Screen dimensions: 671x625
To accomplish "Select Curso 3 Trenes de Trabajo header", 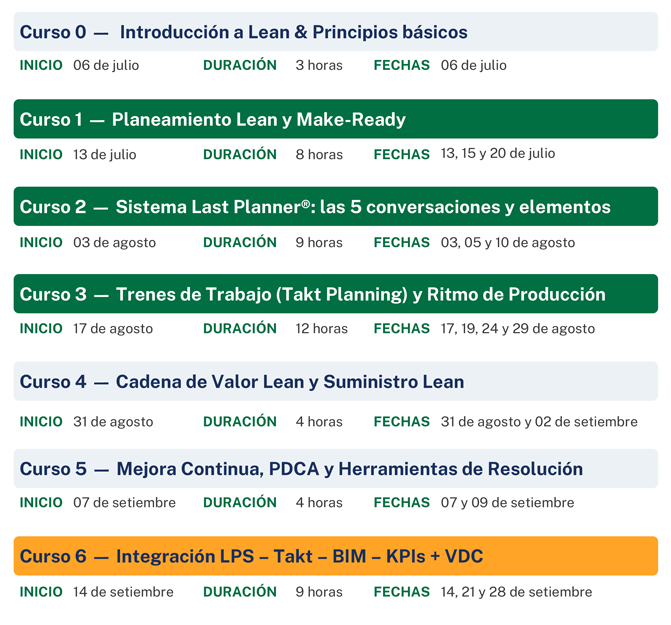I will (336, 293).
